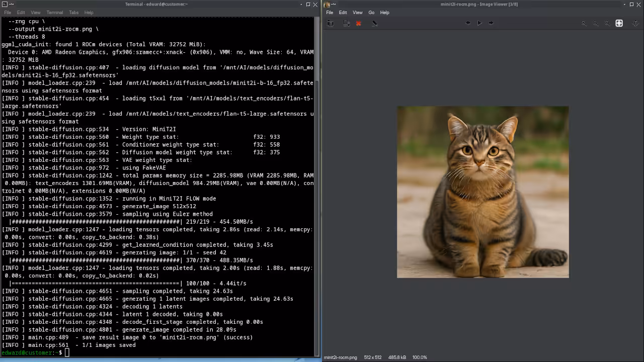The height and width of the screenshot is (362, 644).
Task: Click 'minit2i-rocm.png' in the status bar
Action: click(x=341, y=357)
